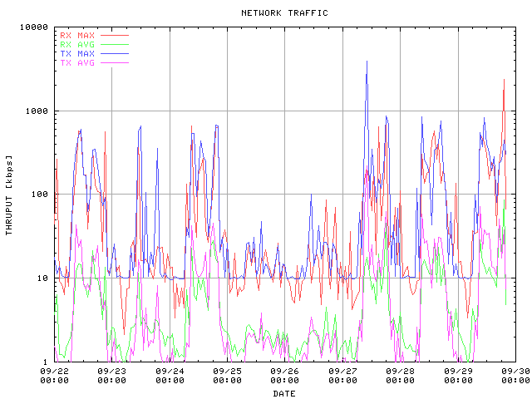Select the 09/22 00:00 date tick label
Screen dimensions: 532x399
(55, 376)
